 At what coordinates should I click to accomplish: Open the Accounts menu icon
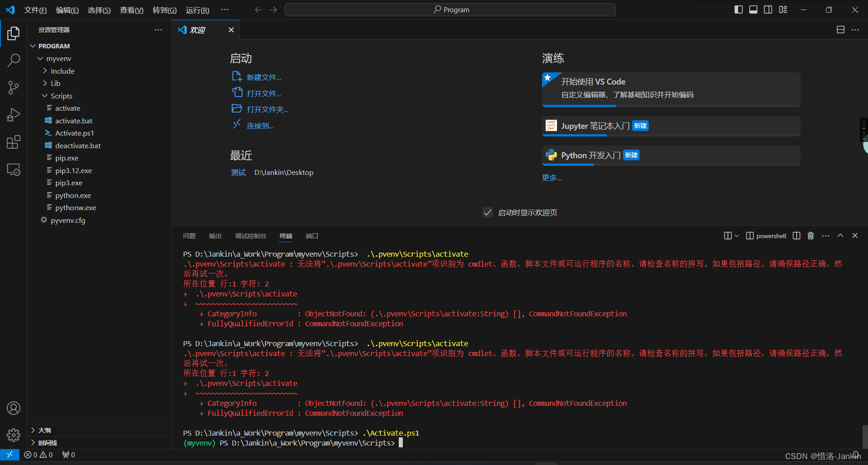pyautogui.click(x=14, y=408)
